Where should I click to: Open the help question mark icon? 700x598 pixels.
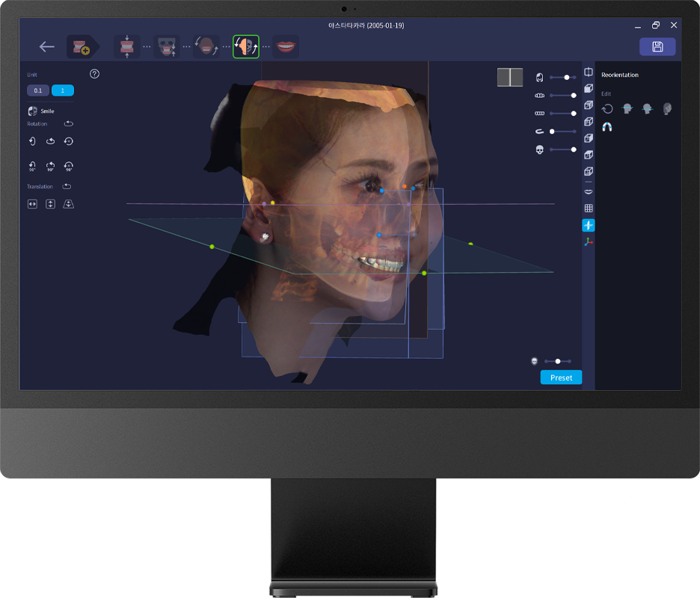pyautogui.click(x=94, y=74)
